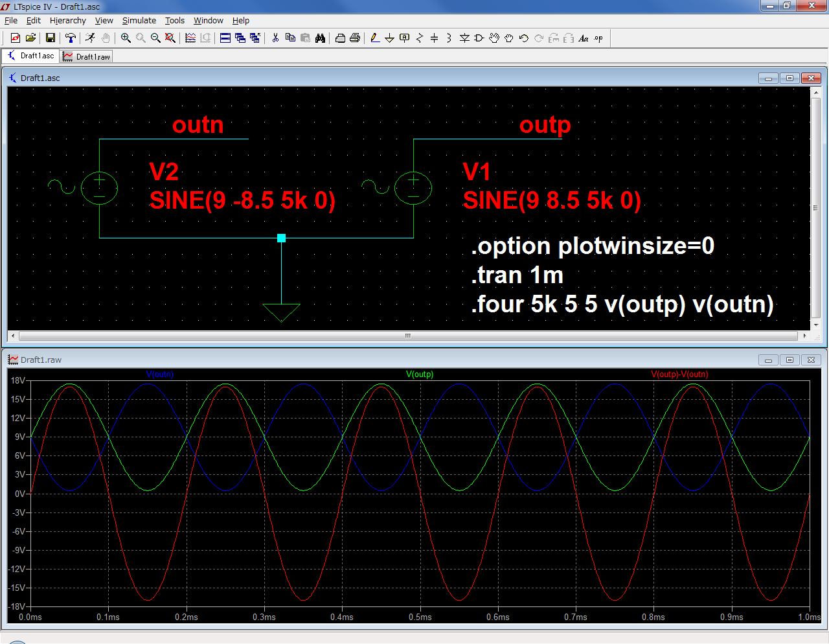Click schematic vertical scrollbar thumb
This screenshot has width=829, height=644.
(x=815, y=208)
